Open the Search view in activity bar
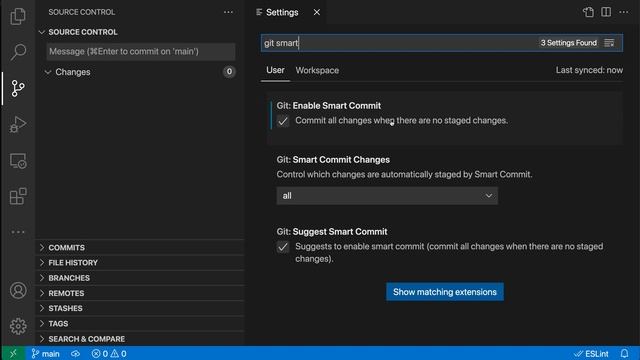Image resolution: width=640 pixels, height=360 pixels. [18, 52]
